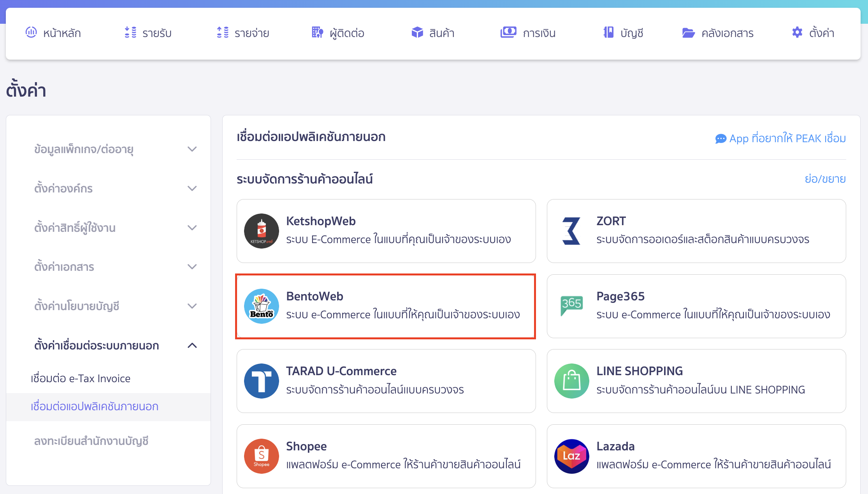Viewport: 868px width, 494px height.
Task: Open the LINE SHOPPING integration card
Action: tap(696, 381)
